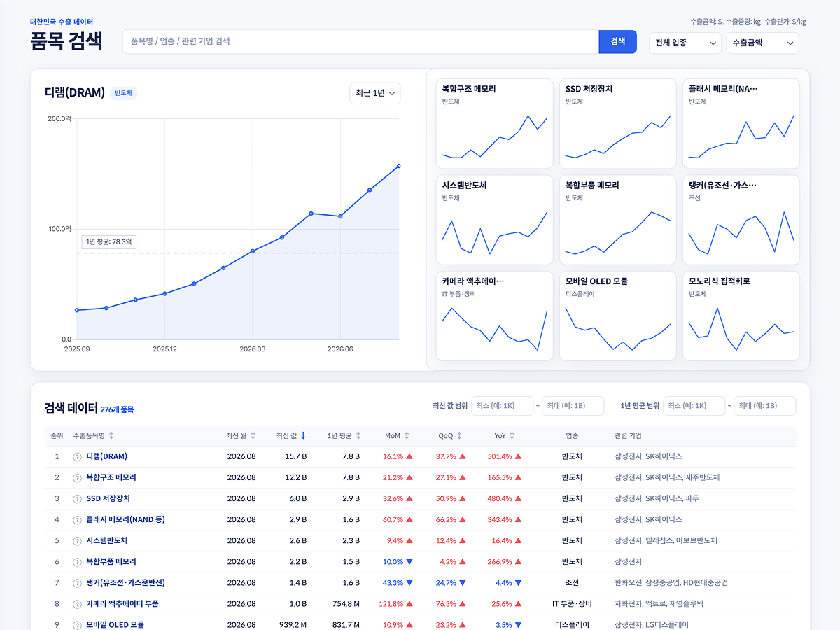
Task: Show help for 복합부품 메모리 table row
Action: pyautogui.click(x=78, y=561)
